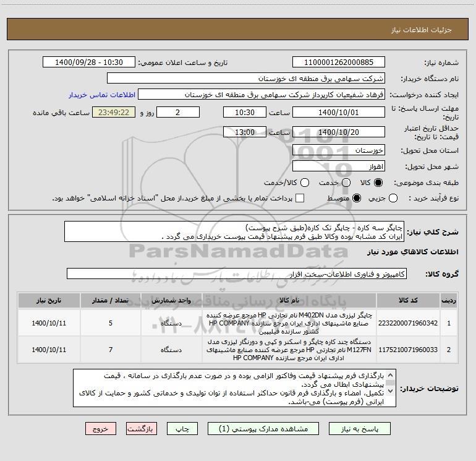Click the دستگاه unit cell of the M127FN row
Viewport: 476px width, 461px height.
coord(171,350)
